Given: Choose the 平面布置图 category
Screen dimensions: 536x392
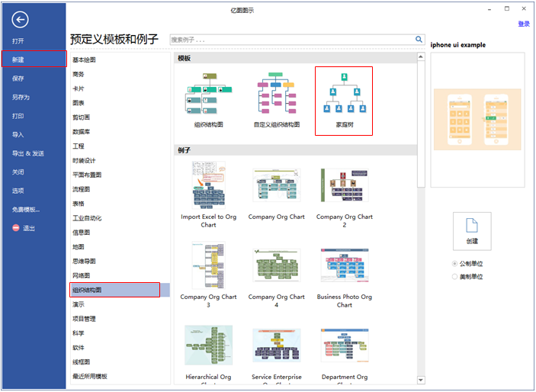Looking at the screenshot, I should (87, 175).
